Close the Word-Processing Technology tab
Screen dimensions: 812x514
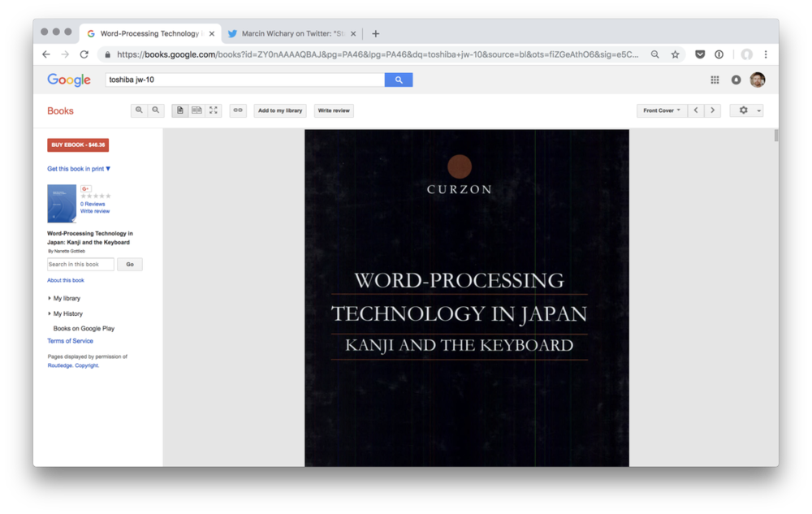pos(211,33)
